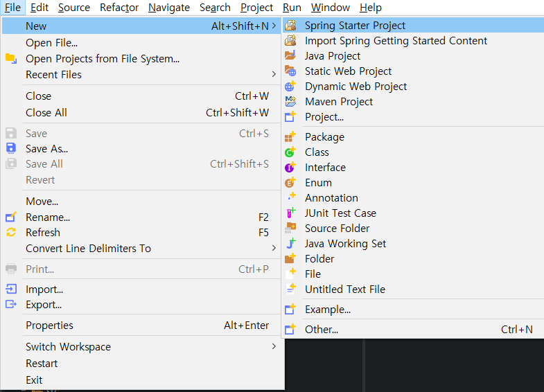Open the Help menu

pos(371,8)
